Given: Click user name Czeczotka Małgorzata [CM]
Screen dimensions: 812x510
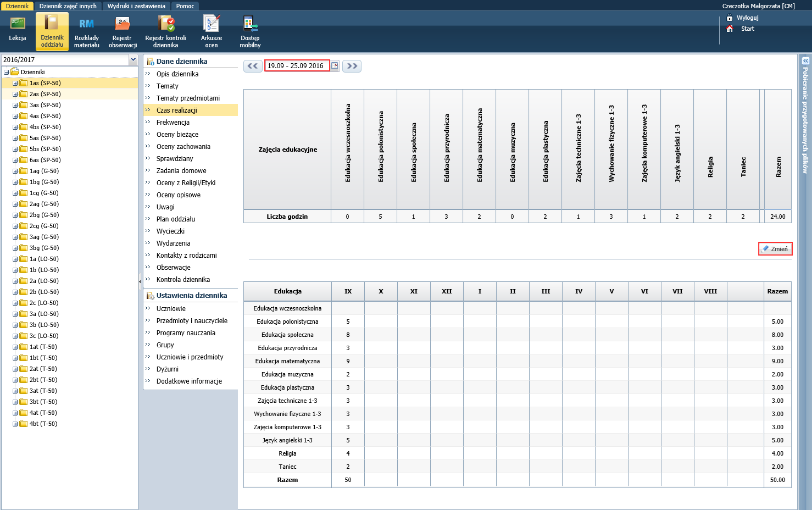Looking at the screenshot, I should 758,6.
